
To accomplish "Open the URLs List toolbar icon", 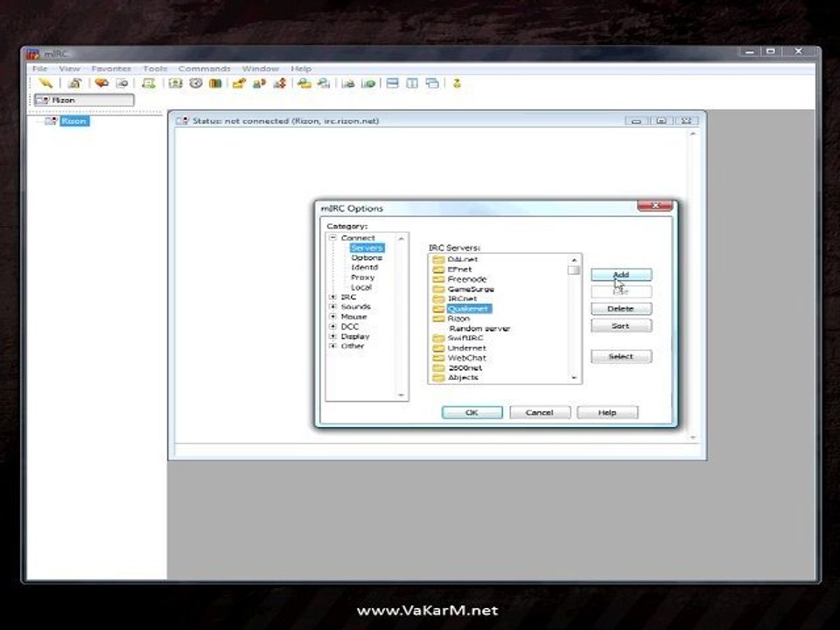I will pyautogui.click(x=368, y=83).
